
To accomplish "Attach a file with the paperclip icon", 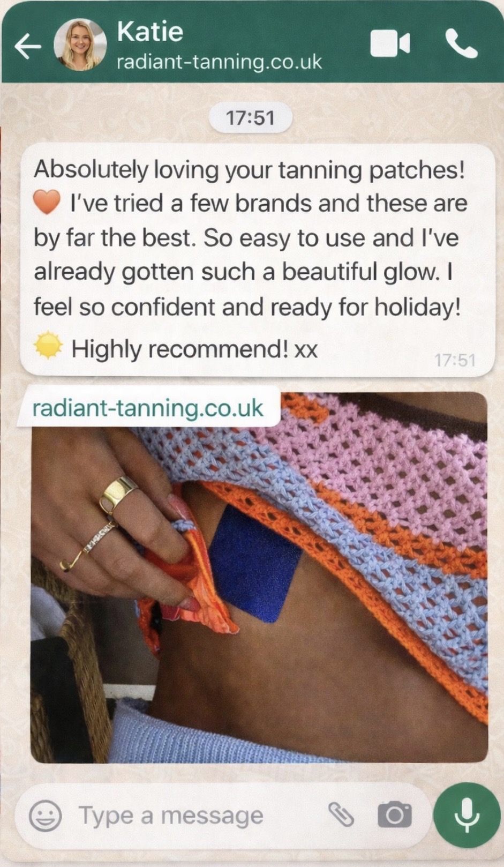I will click(x=341, y=815).
